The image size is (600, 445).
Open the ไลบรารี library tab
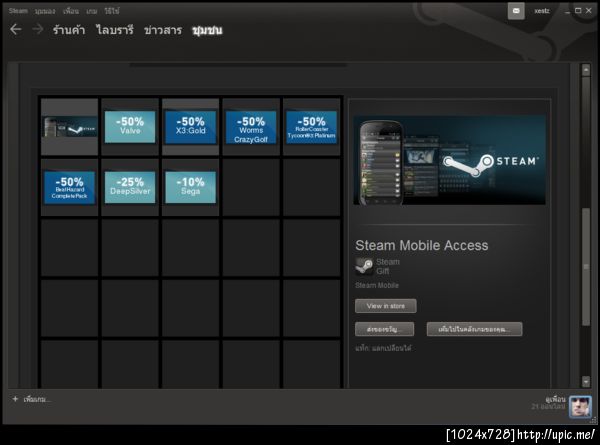point(115,30)
